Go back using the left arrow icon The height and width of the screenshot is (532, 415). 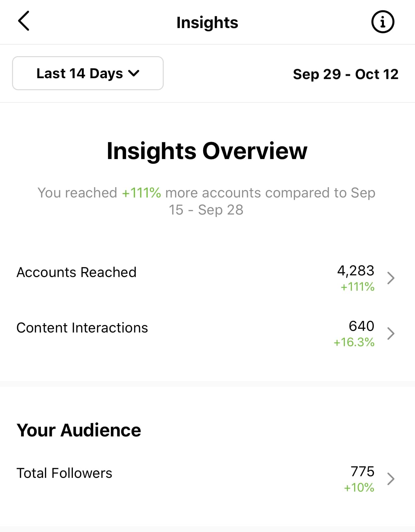coord(23,21)
